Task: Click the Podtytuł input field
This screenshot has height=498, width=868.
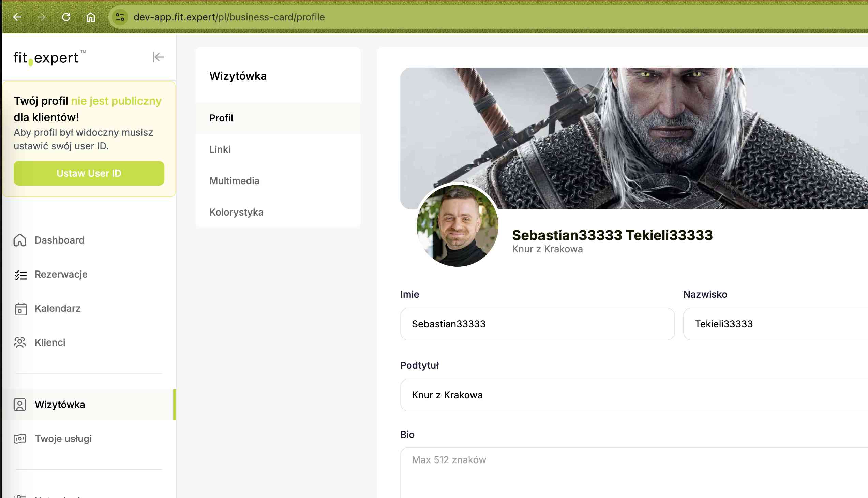Action: (x=633, y=395)
